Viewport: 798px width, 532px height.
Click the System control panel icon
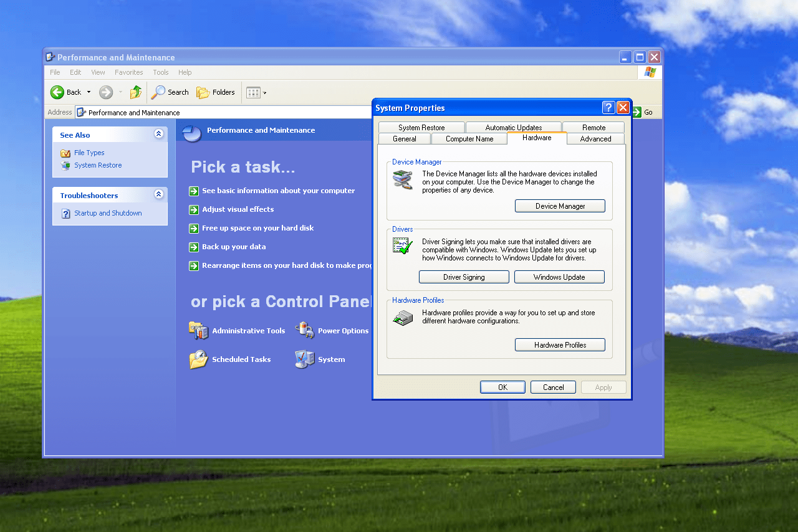(x=304, y=359)
